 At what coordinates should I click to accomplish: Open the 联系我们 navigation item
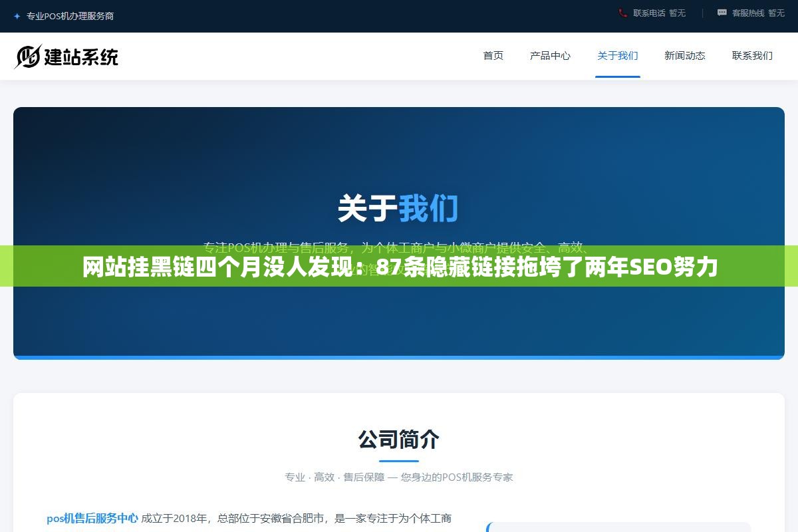752,56
